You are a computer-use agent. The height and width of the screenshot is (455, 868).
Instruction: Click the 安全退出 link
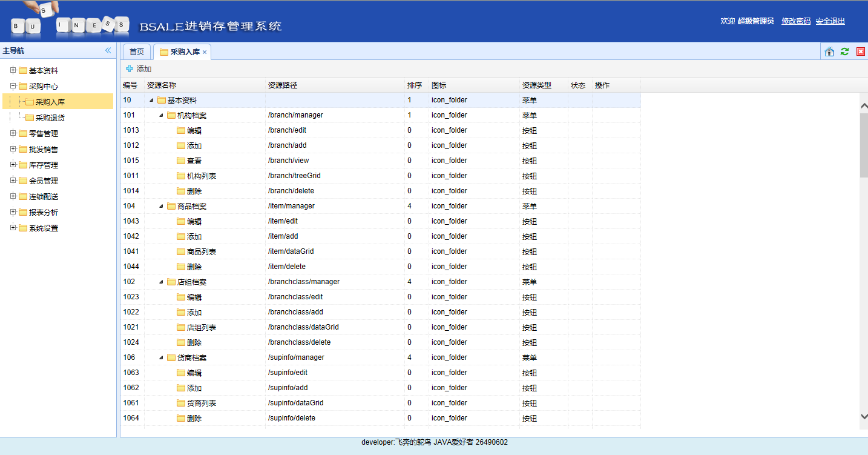tap(830, 21)
